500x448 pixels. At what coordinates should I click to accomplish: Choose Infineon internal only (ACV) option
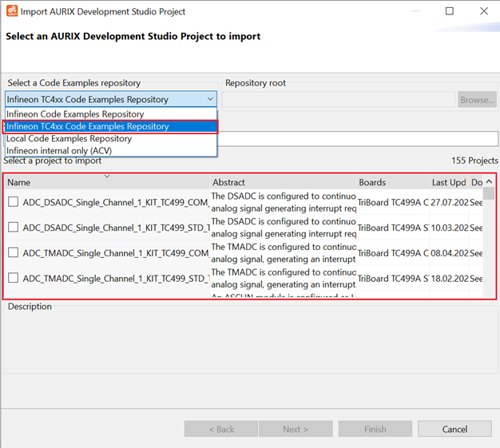[x=111, y=150]
